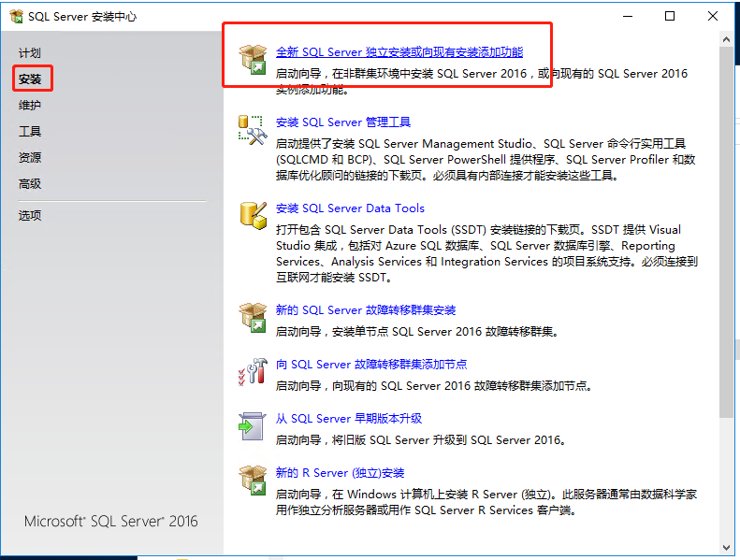Minimize the SQL Server 安装中心 window

coord(628,17)
